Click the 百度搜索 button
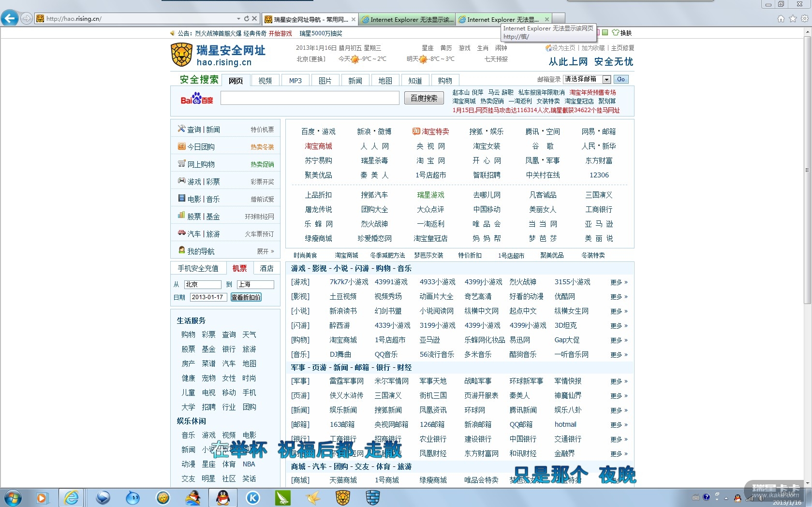 tap(424, 98)
